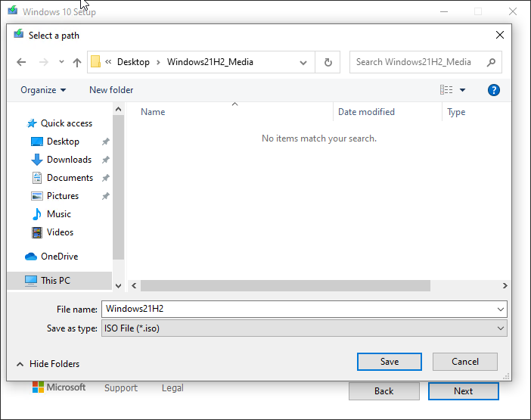
Task: Open the Support link in Setup window
Action: point(121,387)
